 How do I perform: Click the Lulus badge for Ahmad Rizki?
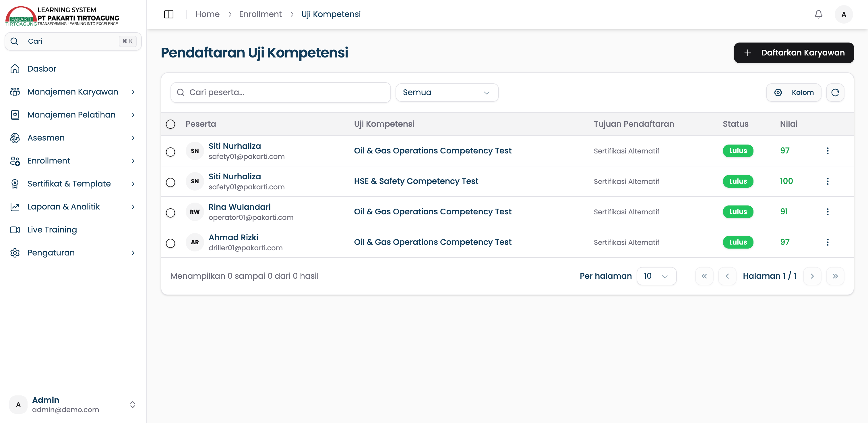[x=738, y=242]
